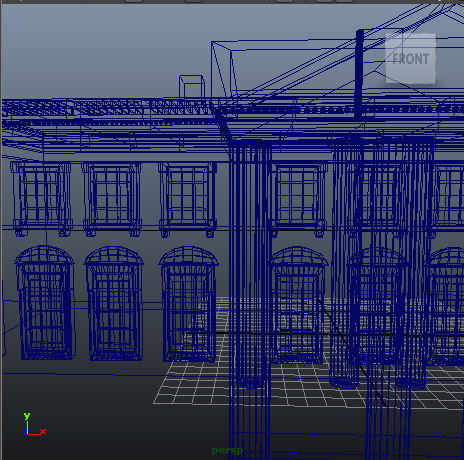Select the second upper-floor window from left
464x460 pixels.
112,199
